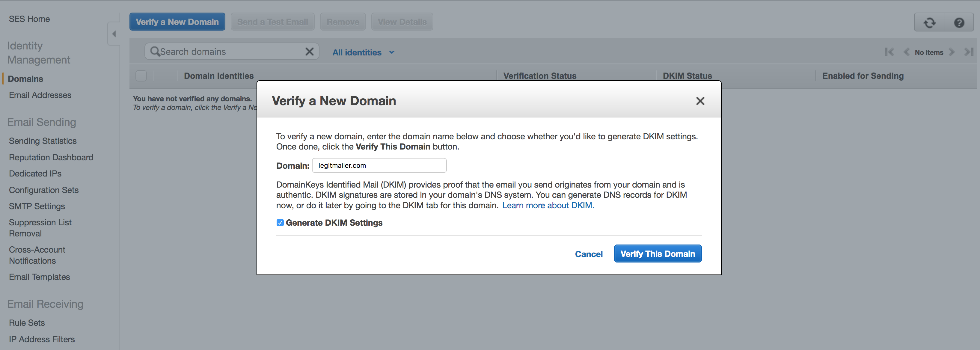Viewport: 980px width, 350px height.
Task: Close the Verify a New Domain dialog
Action: [700, 101]
